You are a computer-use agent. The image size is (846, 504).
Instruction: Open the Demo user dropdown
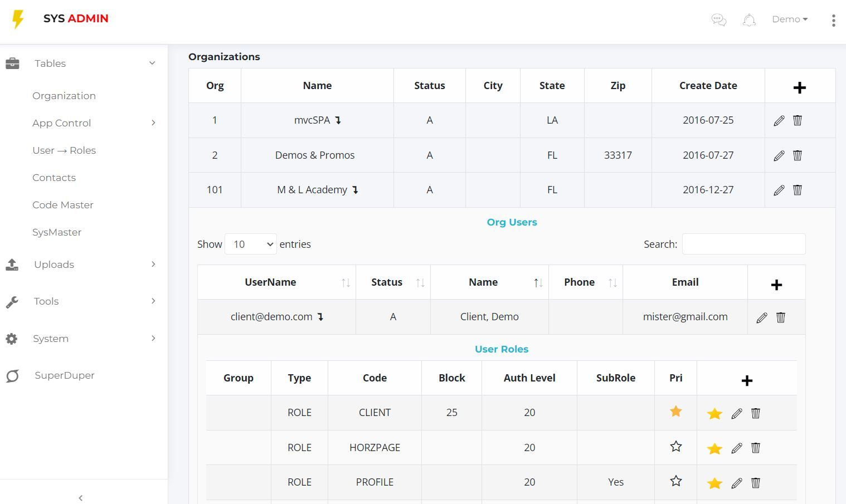[790, 19]
